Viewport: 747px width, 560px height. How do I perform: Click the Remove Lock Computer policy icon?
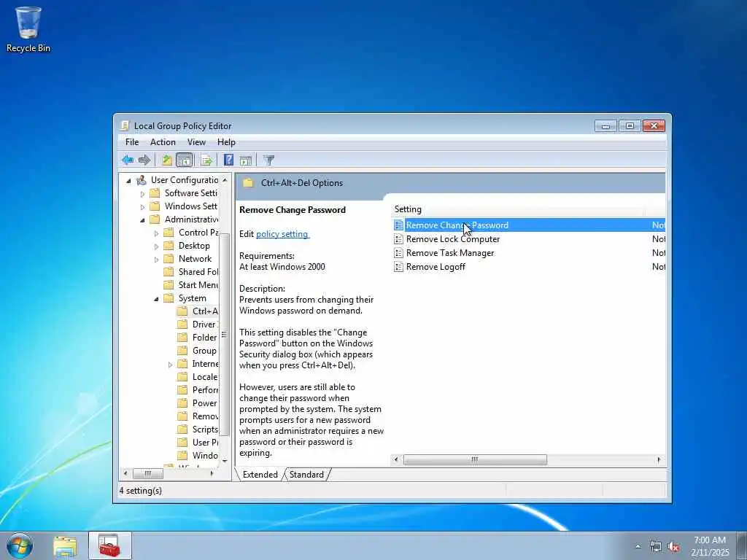click(x=399, y=239)
